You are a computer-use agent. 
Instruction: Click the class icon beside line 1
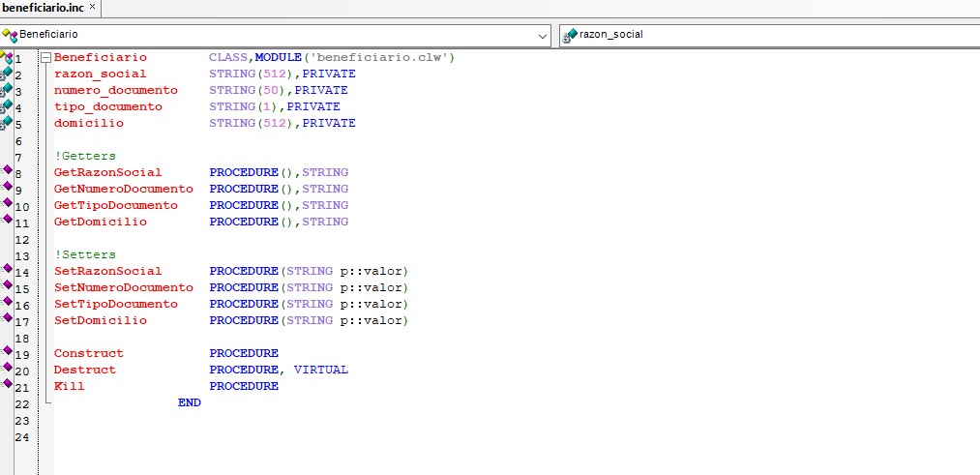click(x=7, y=57)
